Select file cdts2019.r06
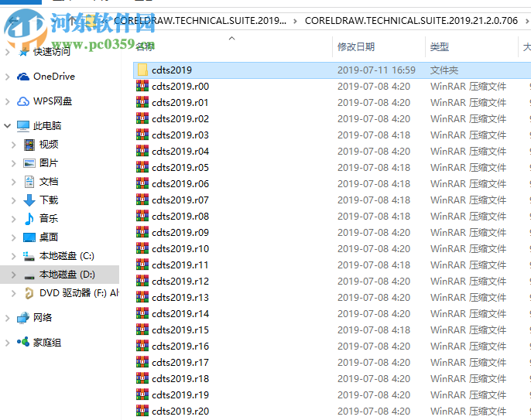This screenshot has height=420, width=531. 180,184
